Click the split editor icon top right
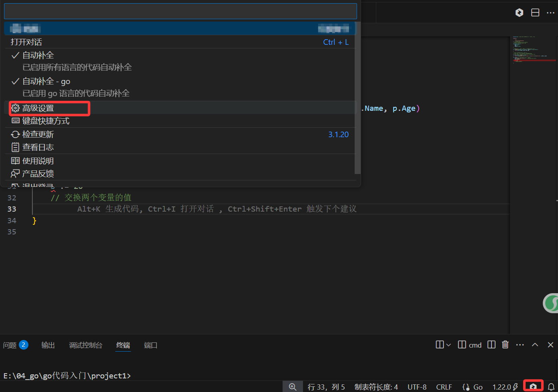This screenshot has height=392, width=558. pyautogui.click(x=535, y=12)
